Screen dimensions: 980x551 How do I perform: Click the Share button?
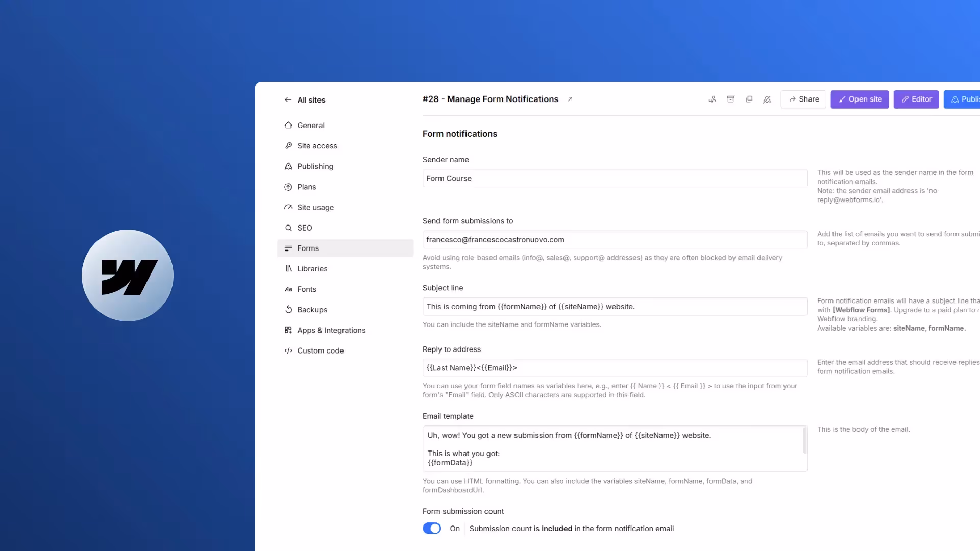(x=803, y=99)
